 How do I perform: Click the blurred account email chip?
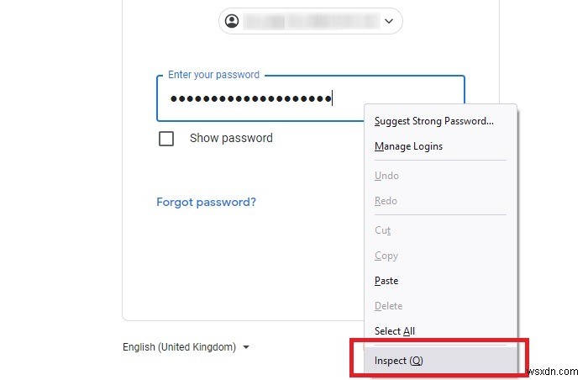pyautogui.click(x=309, y=21)
